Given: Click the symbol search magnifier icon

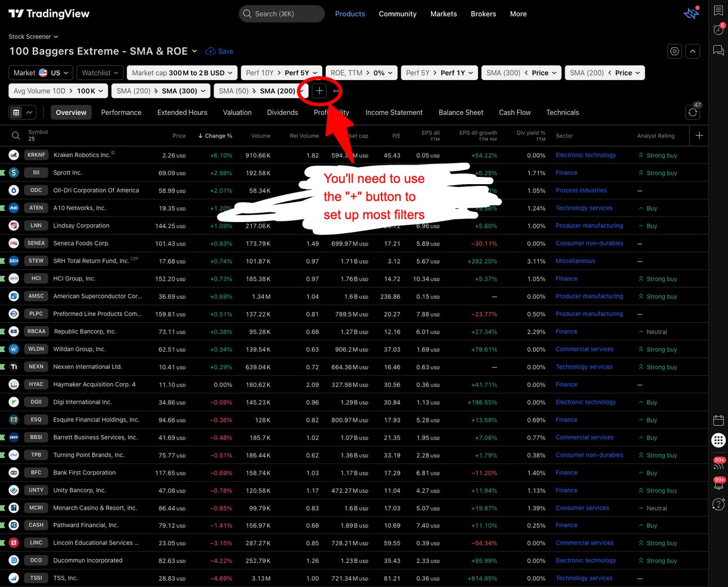Looking at the screenshot, I should click(x=16, y=136).
